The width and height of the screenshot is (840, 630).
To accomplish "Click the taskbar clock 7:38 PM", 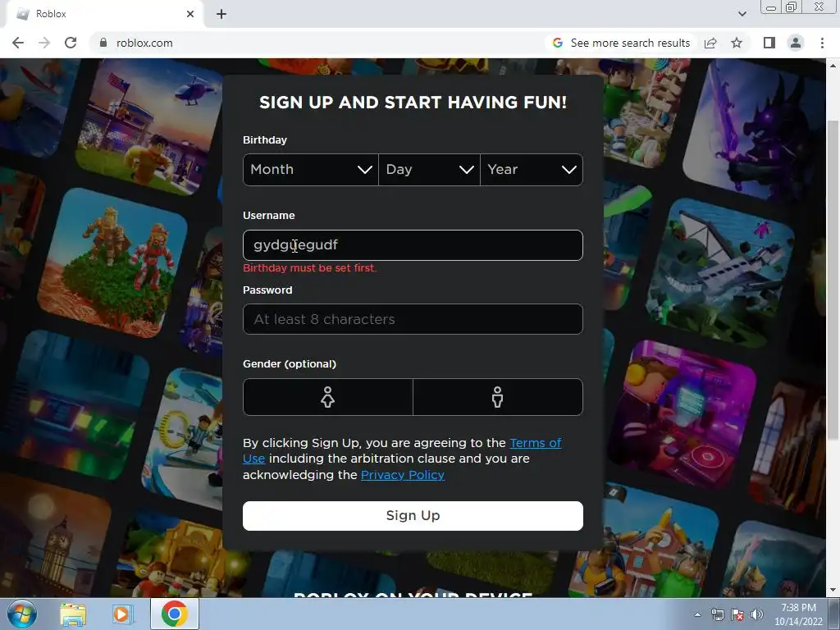I will [798, 614].
